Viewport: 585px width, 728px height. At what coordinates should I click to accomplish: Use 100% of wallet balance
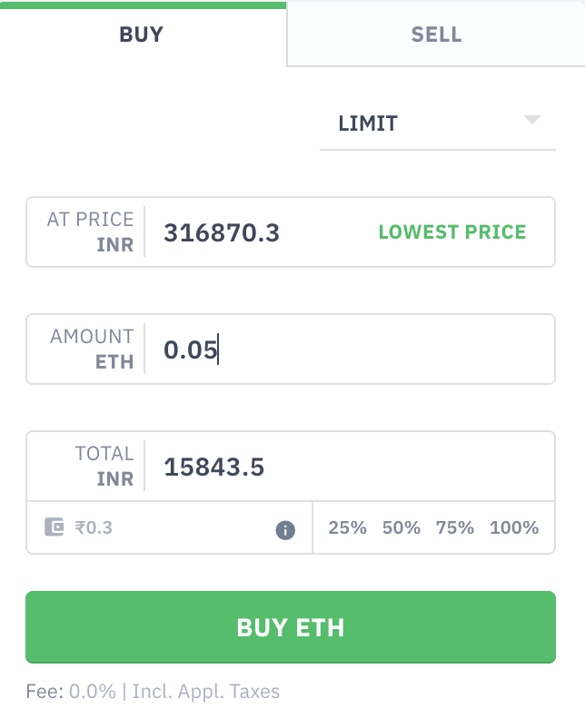(514, 527)
